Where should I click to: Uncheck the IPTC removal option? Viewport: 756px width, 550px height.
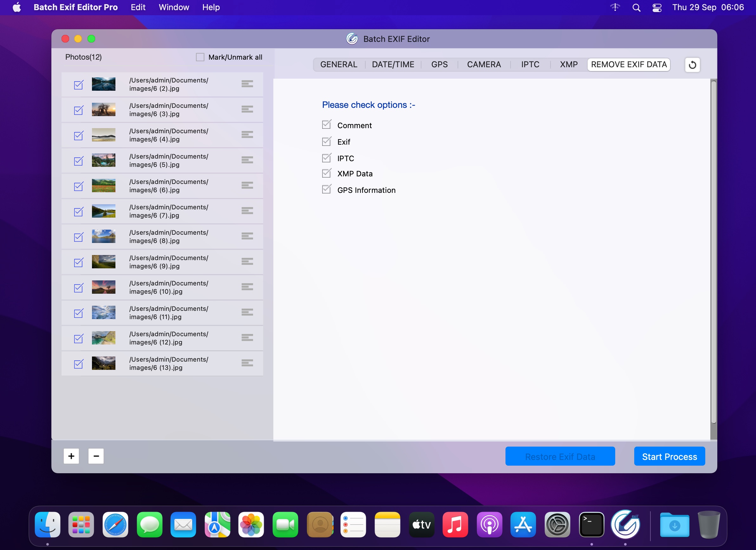(x=326, y=158)
